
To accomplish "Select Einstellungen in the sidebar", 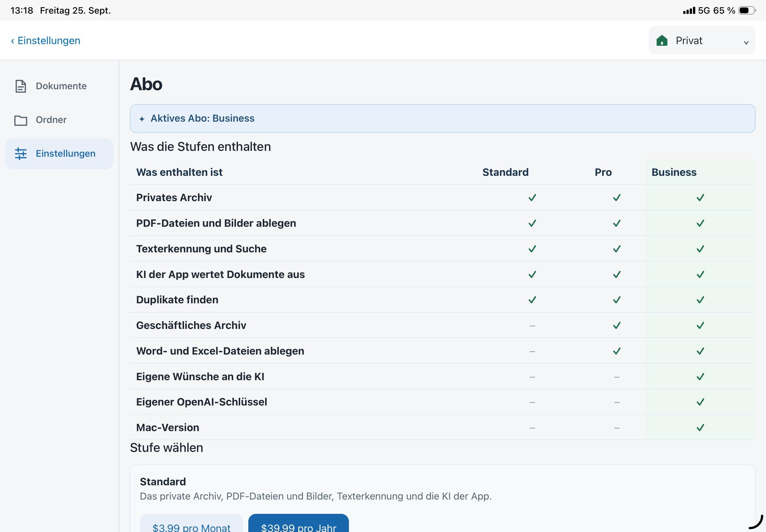I will 59,154.
